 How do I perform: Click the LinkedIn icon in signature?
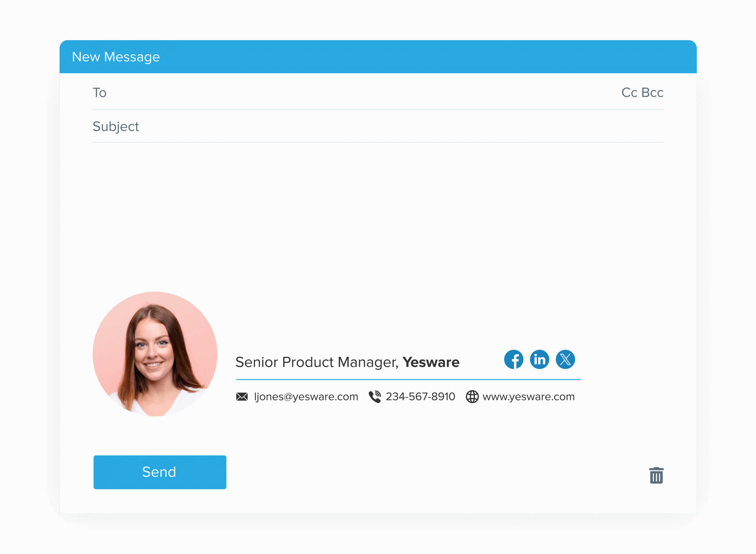point(539,360)
